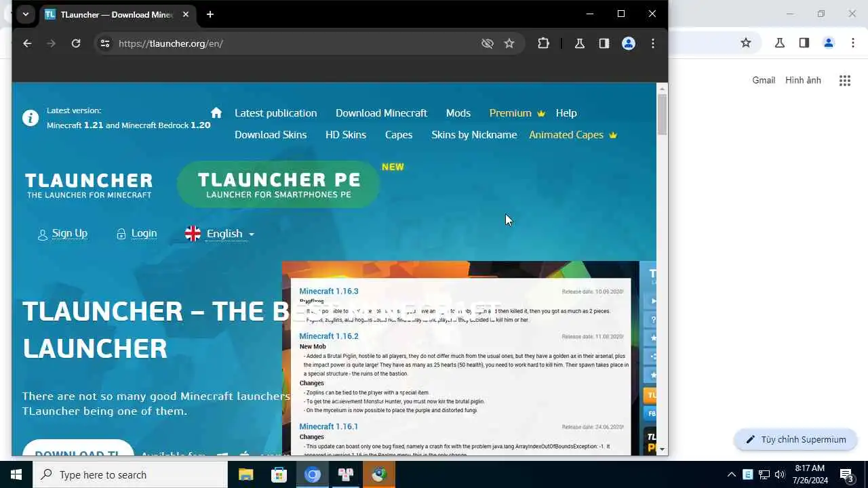Open a new browser tab
Viewport: 868px width, 488px height.
click(x=210, y=14)
